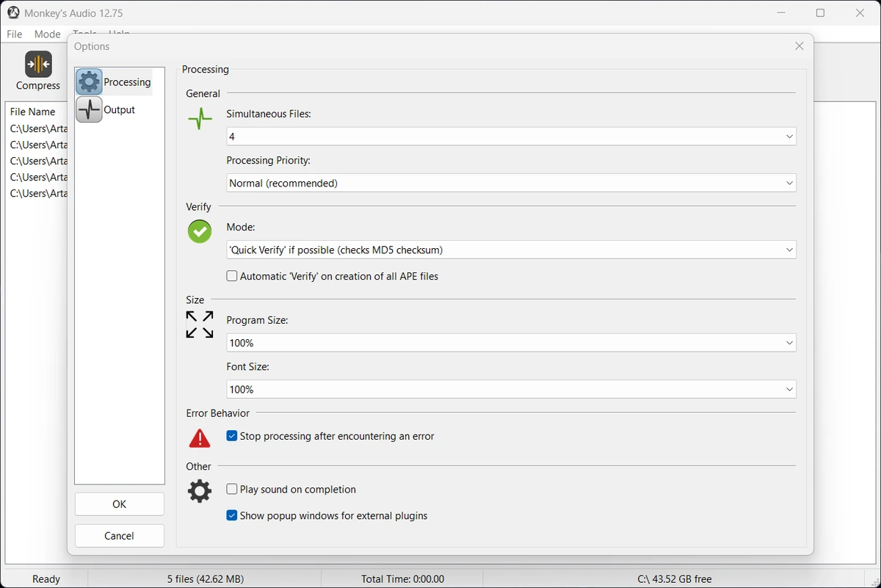
Task: Click the dark gear Other section icon
Action: [x=200, y=491]
